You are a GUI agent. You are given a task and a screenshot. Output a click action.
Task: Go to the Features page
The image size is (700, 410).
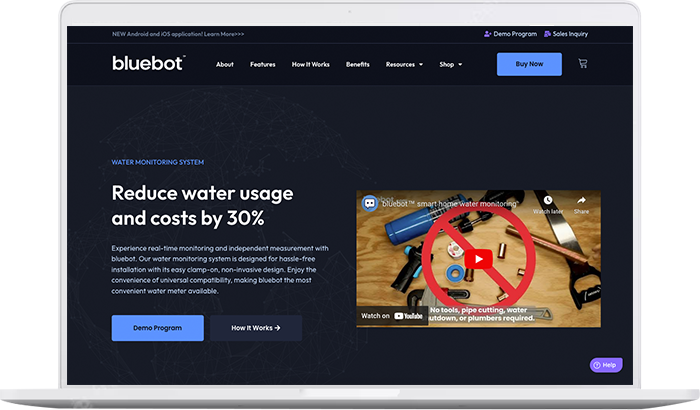(x=262, y=64)
